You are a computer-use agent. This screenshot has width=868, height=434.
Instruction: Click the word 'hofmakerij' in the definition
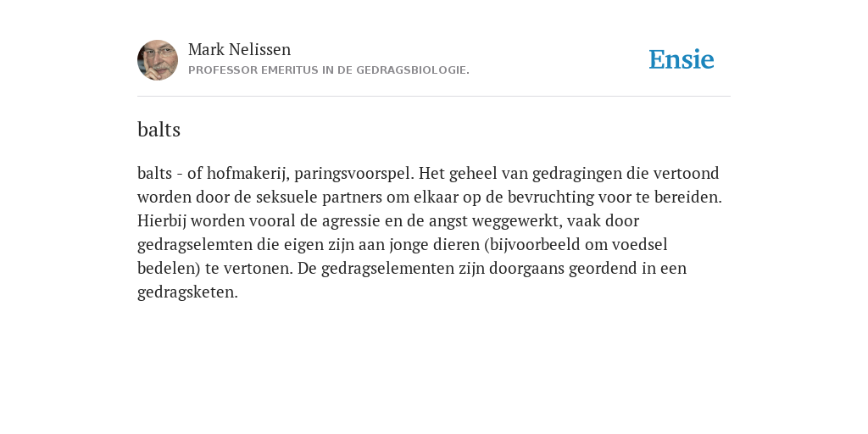(x=248, y=174)
